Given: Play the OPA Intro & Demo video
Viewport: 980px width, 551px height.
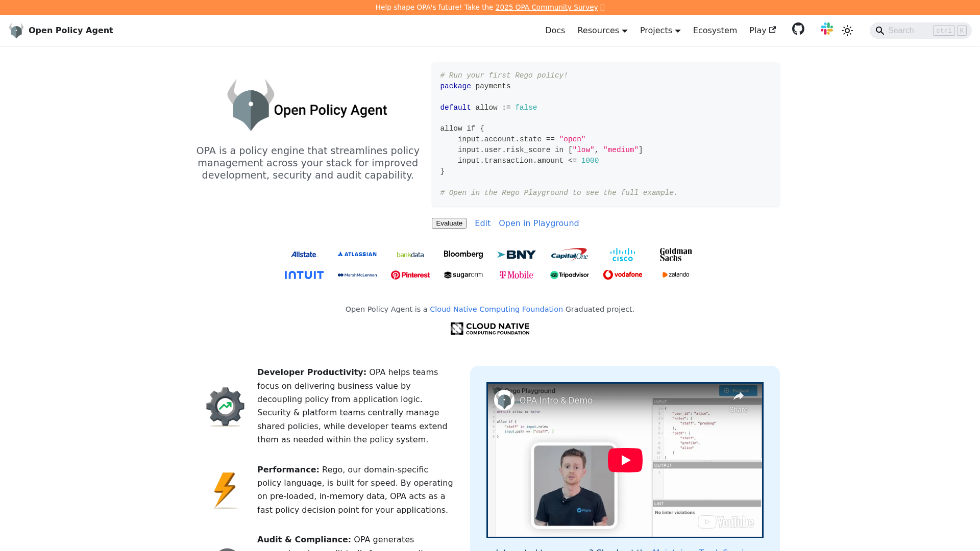Looking at the screenshot, I should (x=625, y=460).
